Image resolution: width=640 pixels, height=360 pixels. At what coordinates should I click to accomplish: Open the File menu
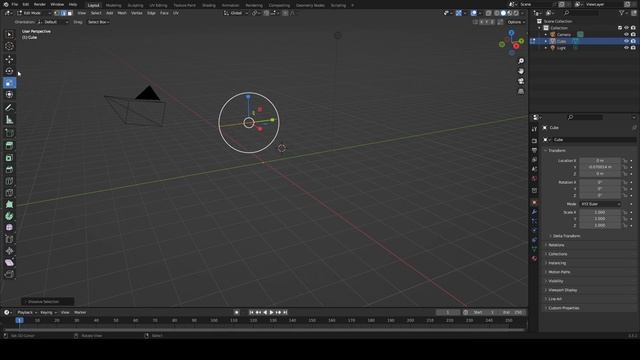point(14,4)
